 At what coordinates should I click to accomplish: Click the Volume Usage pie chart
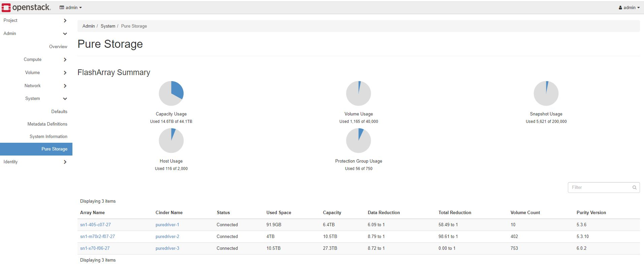click(358, 93)
